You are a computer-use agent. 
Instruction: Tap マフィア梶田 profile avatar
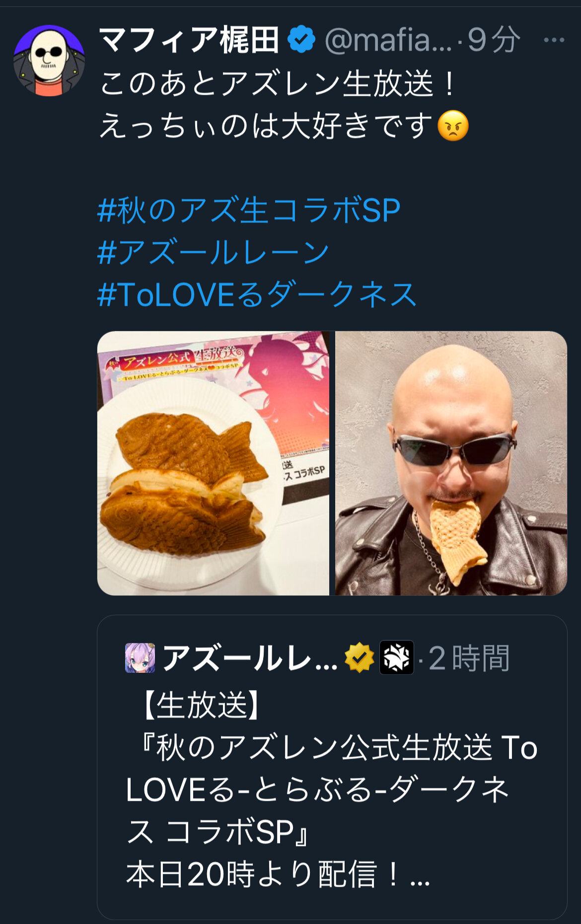(x=49, y=60)
